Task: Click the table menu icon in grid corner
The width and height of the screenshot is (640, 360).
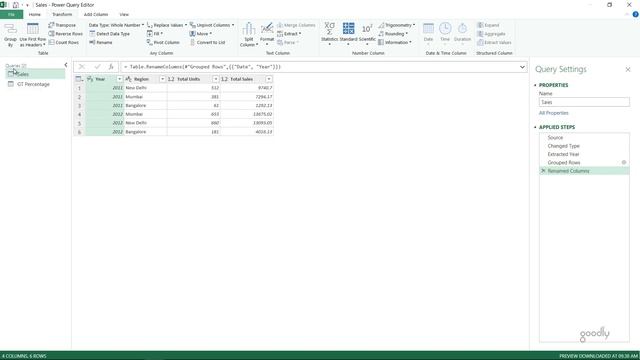Action: 80,79
